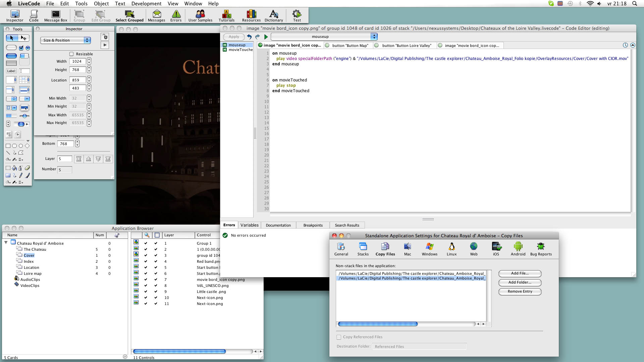
Task: Collapse the Chateau Royal d' Amboise stack tree
Action: pyautogui.click(x=6, y=242)
